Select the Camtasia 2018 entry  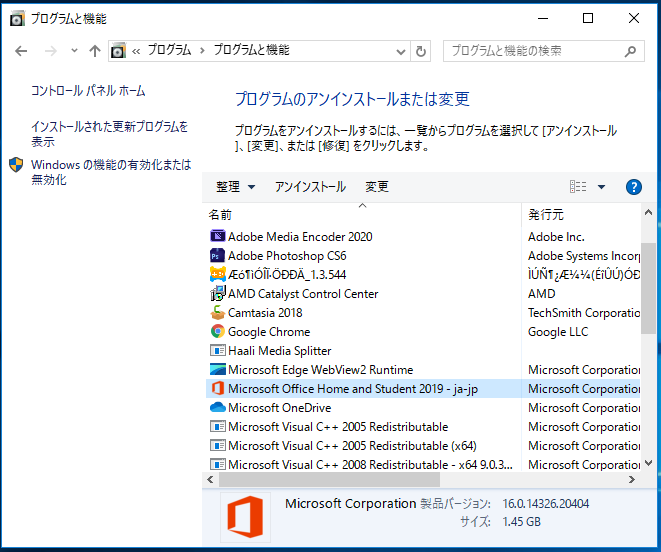[265, 312]
